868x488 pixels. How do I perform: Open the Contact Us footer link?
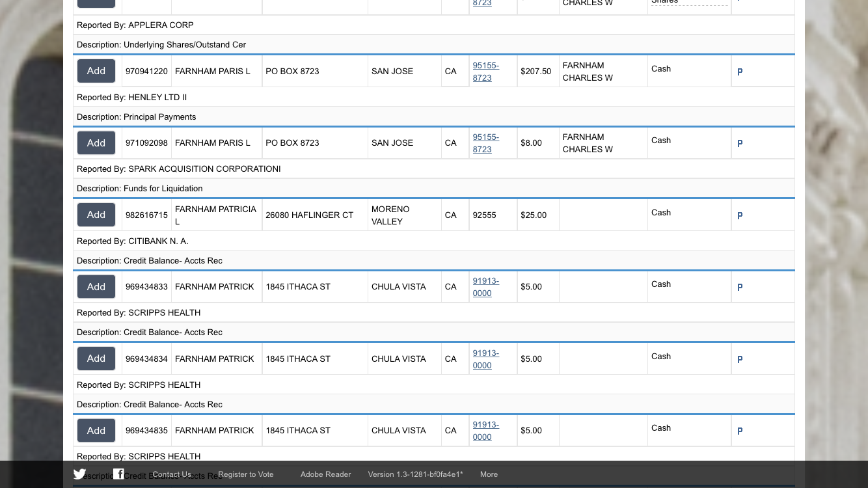pyautogui.click(x=172, y=474)
